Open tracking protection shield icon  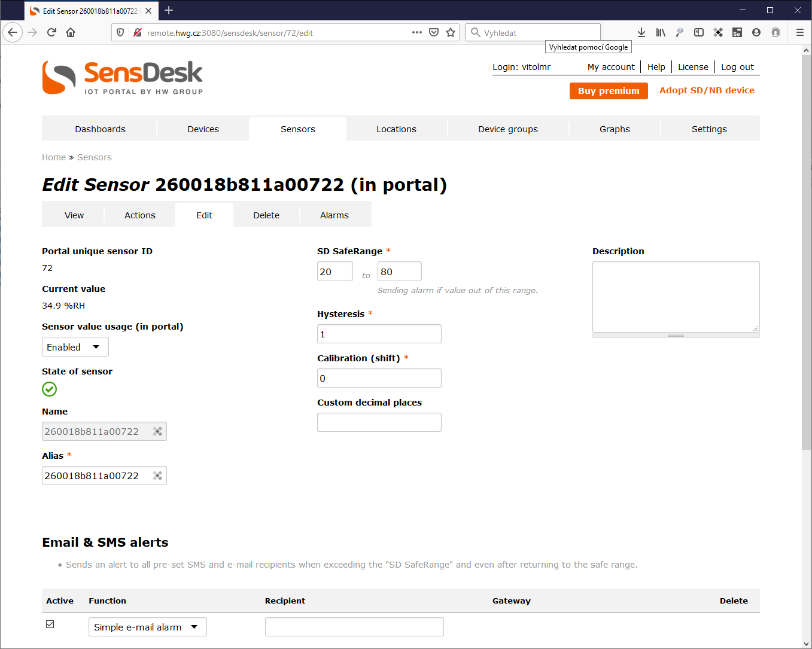[120, 32]
